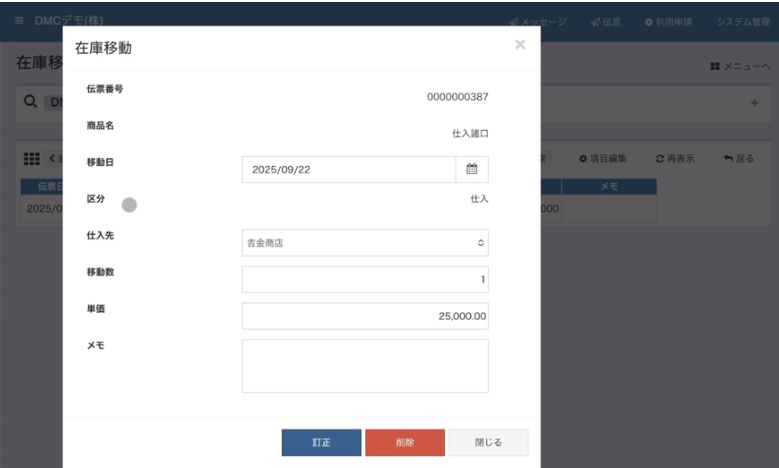Click the hamburger menu icon

tap(19, 21)
